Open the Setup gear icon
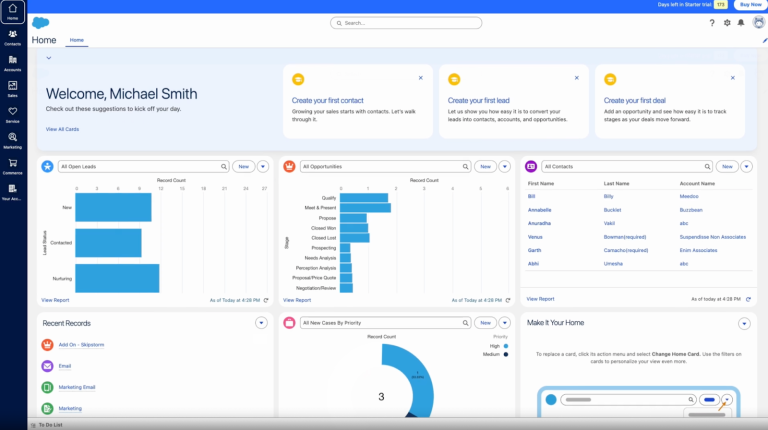This screenshot has height=430, width=768. tap(727, 22)
